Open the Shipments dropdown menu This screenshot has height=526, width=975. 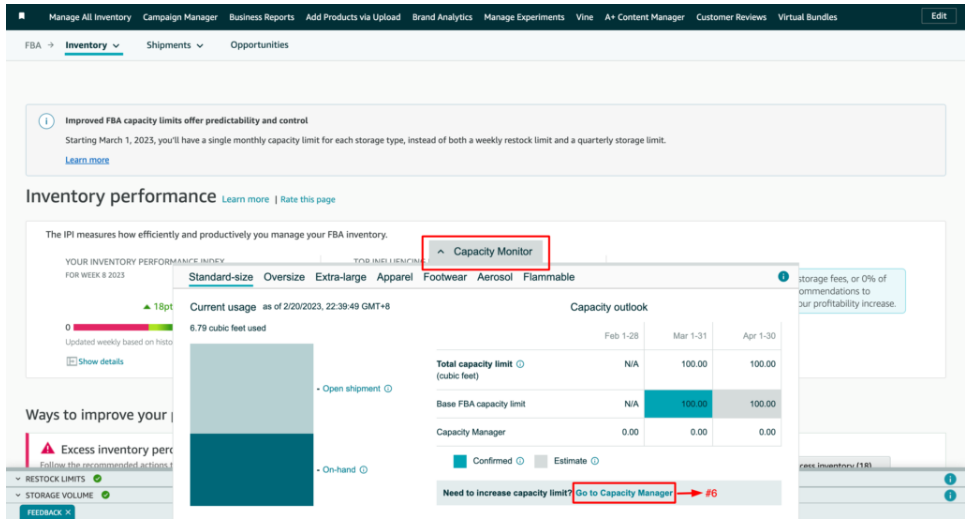(175, 45)
